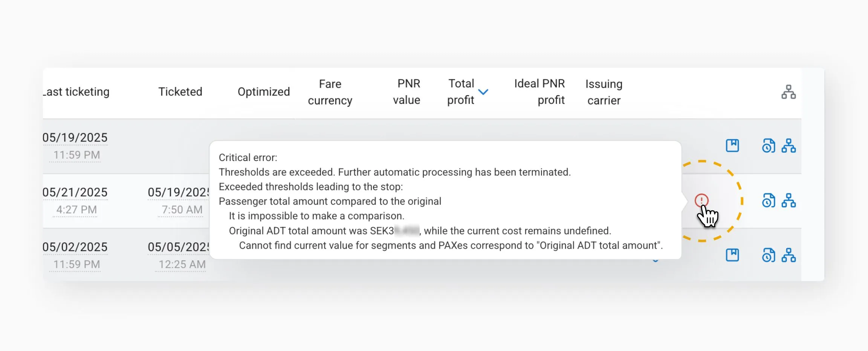Sort by the Last ticketing column header
Image resolution: width=868 pixels, height=351 pixels.
(76, 92)
